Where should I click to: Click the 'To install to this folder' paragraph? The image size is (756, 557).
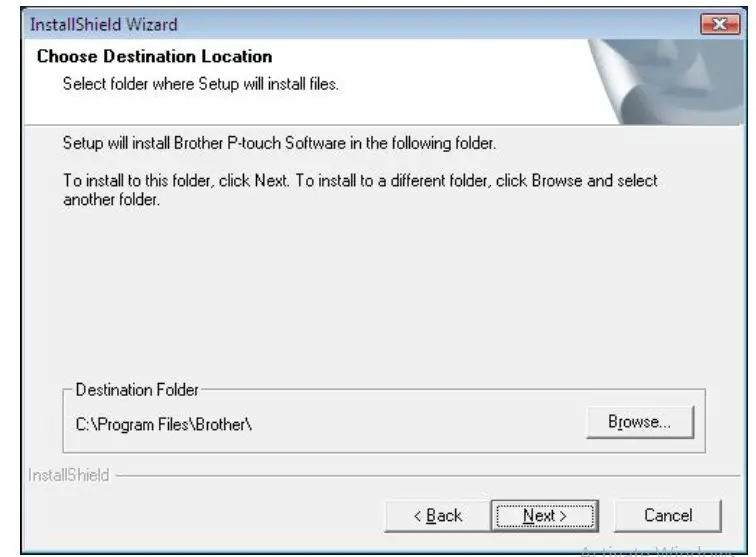[360, 190]
